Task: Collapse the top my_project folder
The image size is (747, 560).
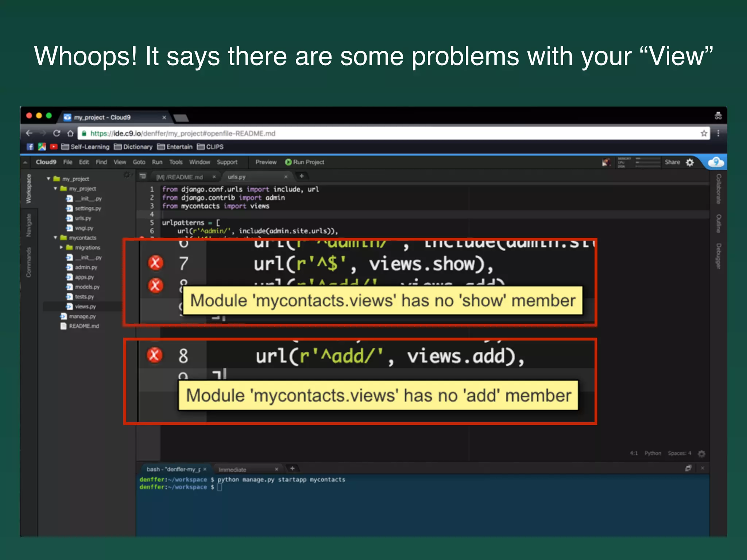Action: [x=49, y=179]
